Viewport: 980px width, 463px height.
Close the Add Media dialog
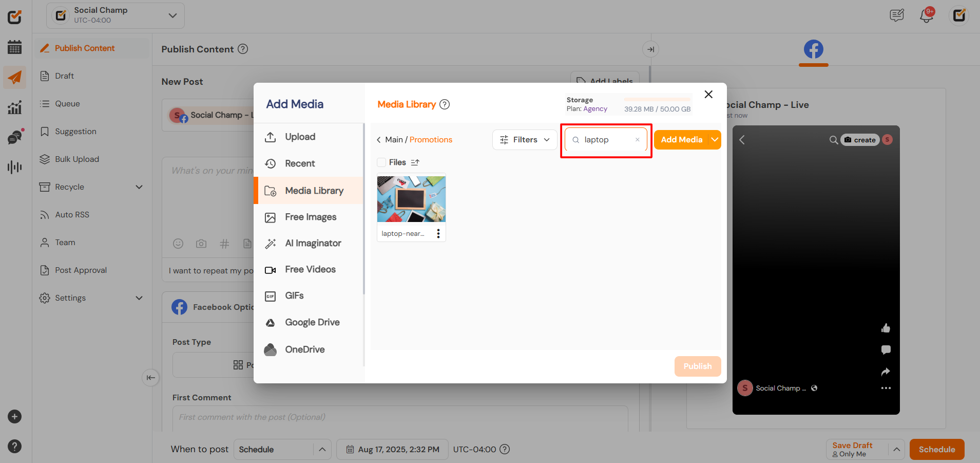tap(708, 95)
